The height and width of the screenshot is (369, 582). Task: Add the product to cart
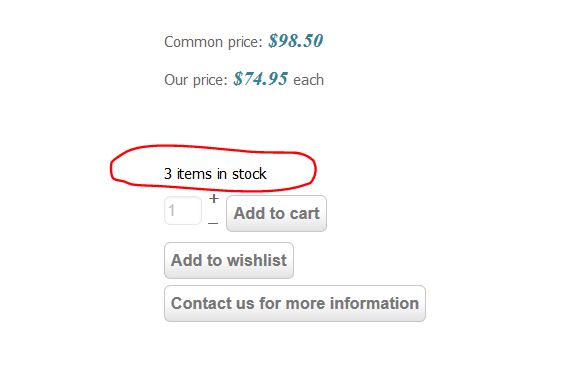(277, 213)
